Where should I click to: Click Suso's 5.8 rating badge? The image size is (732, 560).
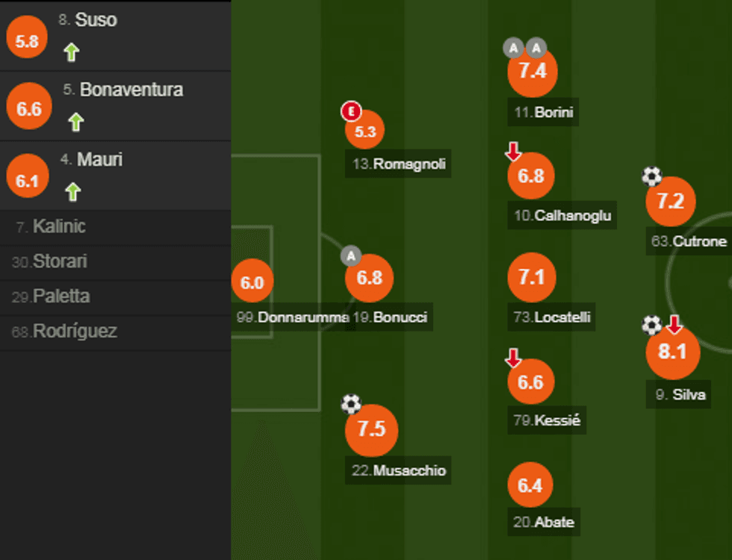point(27,41)
